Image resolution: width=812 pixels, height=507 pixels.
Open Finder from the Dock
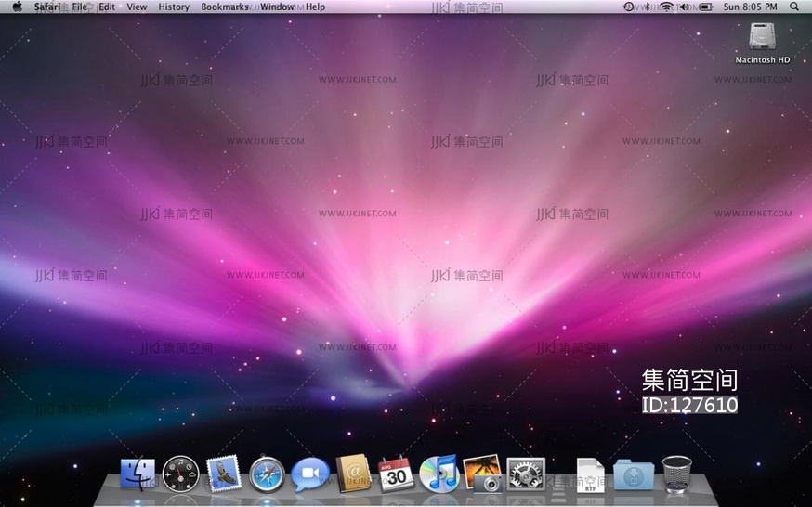(138, 474)
